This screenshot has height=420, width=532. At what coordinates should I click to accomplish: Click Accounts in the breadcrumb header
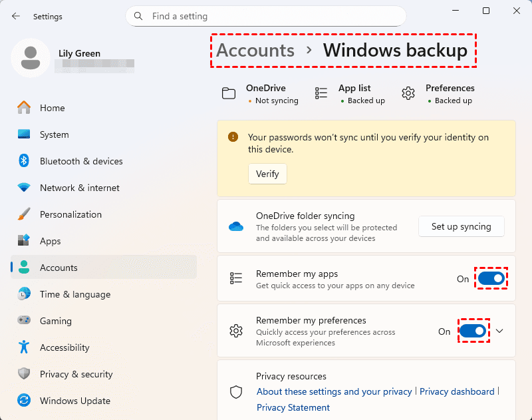[x=255, y=51]
